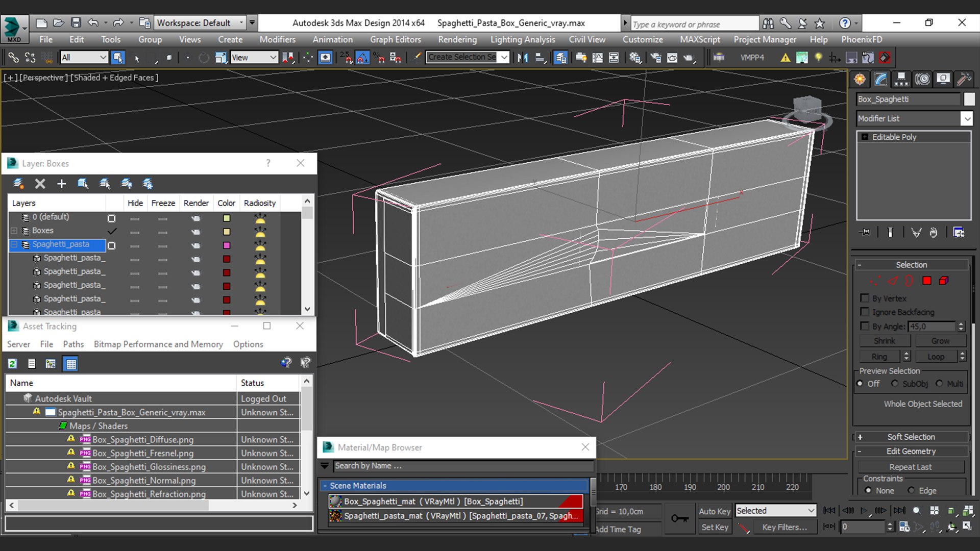This screenshot has height=551, width=980.
Task: Select Element sub-object level icon
Action: (x=944, y=281)
